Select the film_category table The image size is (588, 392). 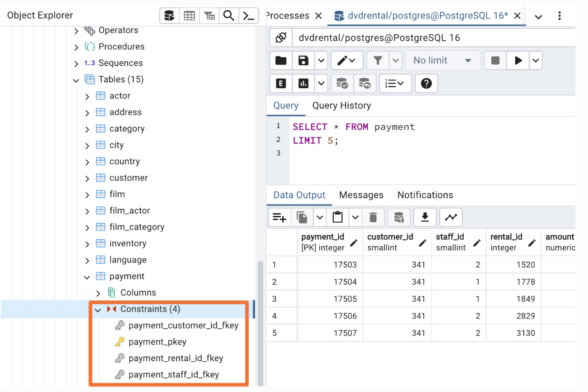click(x=137, y=227)
